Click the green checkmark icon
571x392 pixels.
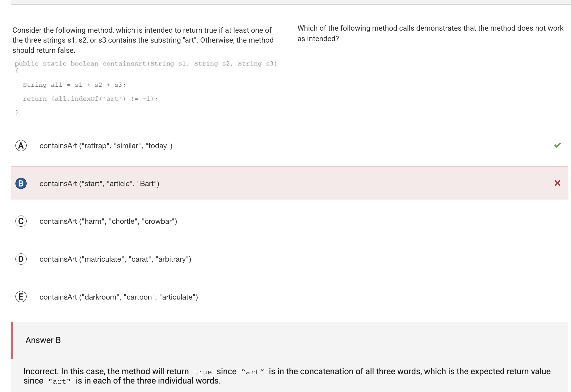557,145
